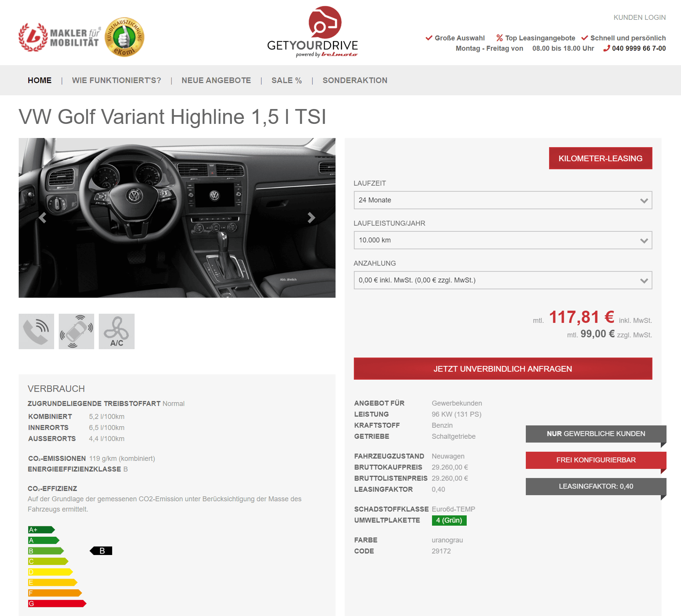This screenshot has width=681, height=616.
Task: Open the Laufleistung/Jahr dropdown 10.000 km
Action: (503, 240)
